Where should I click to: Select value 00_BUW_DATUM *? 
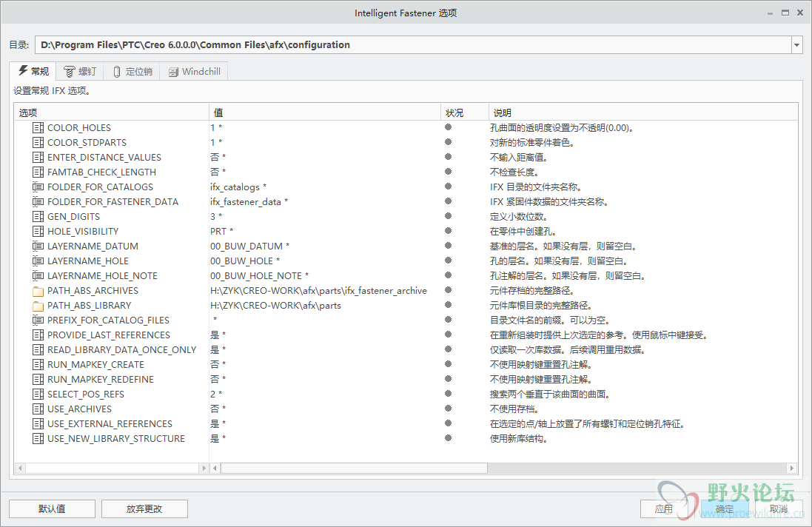pyautogui.click(x=249, y=246)
